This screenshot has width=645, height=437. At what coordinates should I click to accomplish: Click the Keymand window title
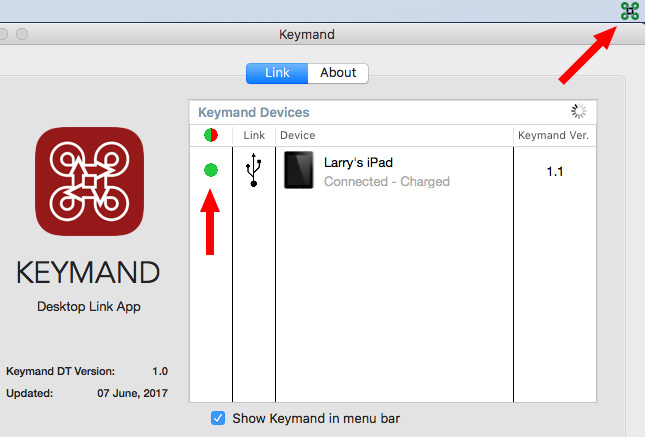pos(306,35)
